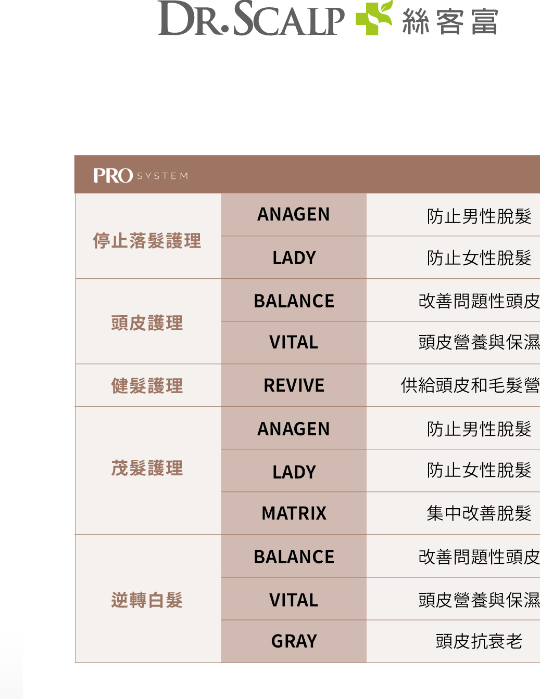Click the green cross leaf logo icon
The width and height of the screenshot is (540, 699).
pos(374,17)
